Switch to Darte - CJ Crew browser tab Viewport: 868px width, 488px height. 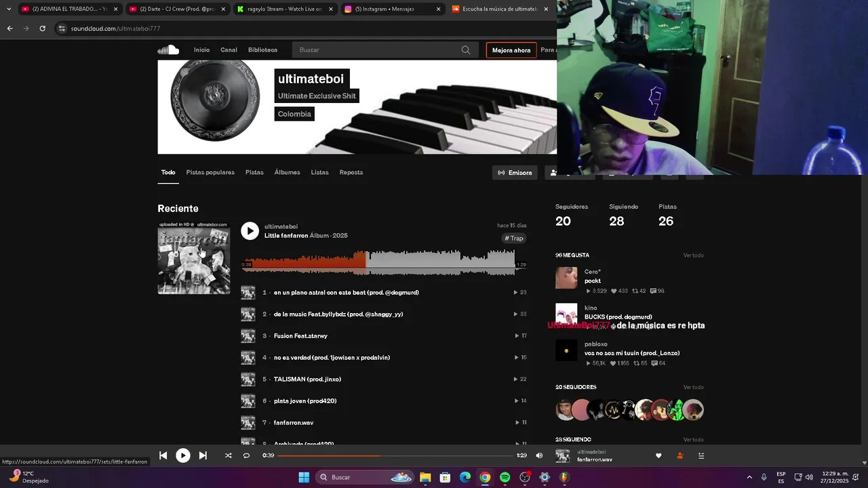pos(178,9)
